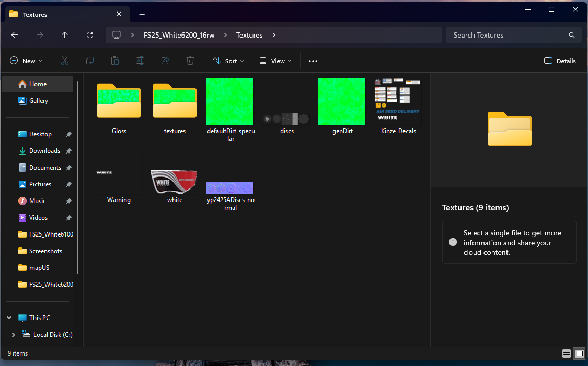Click the This PC monitor icon in address bar
Image resolution: width=588 pixels, height=366 pixels.
pos(117,35)
